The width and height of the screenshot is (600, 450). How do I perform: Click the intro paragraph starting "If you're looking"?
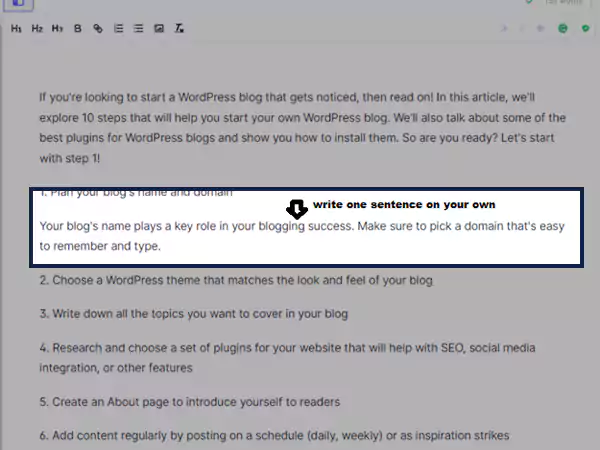[302, 128]
